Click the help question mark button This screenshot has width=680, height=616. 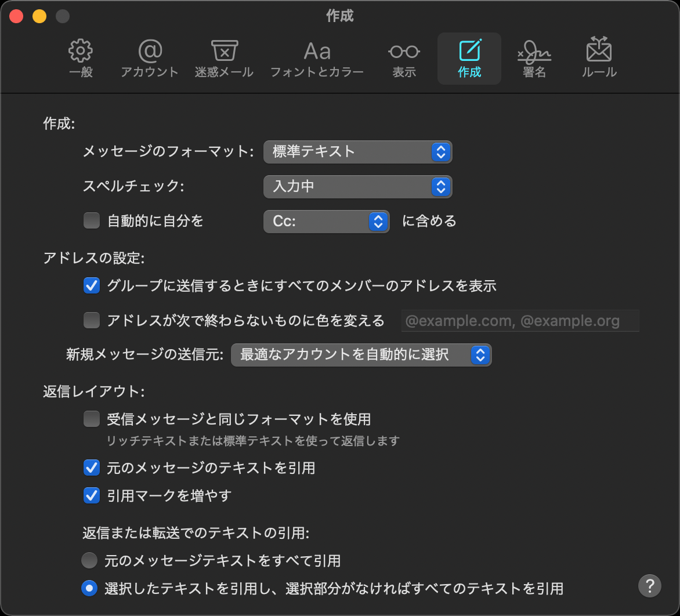tap(649, 585)
